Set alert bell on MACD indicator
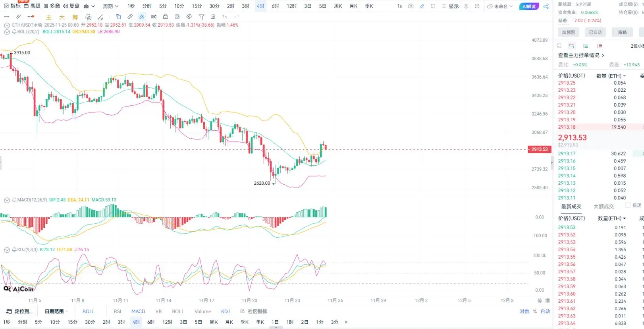The image size is (644, 329). (x=14, y=200)
